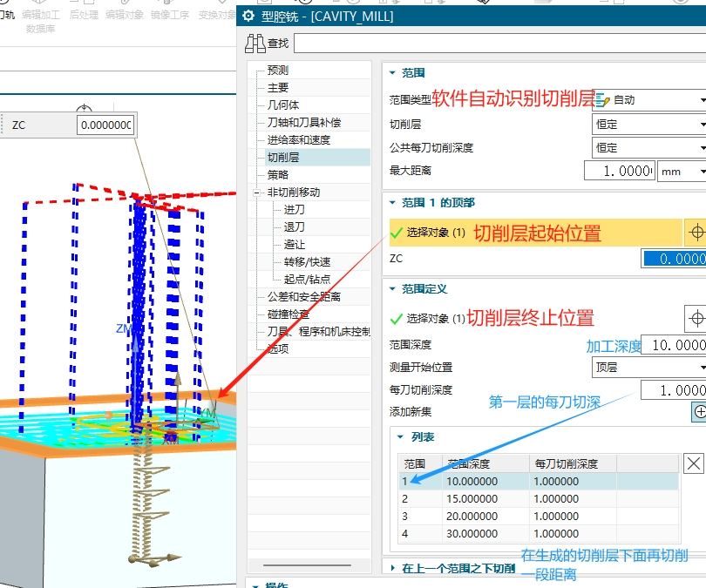Image resolution: width=706 pixels, height=588 pixels.
Task: Open the 切削层 恒定 dropdown
Action: point(648,125)
